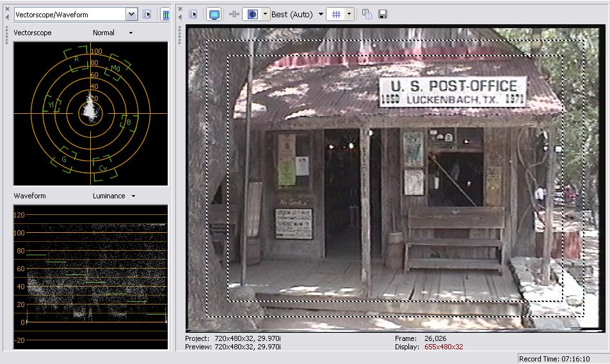This screenshot has height=364, width=610.
Task: Open overlays options dropdown arrow
Action: point(349,15)
